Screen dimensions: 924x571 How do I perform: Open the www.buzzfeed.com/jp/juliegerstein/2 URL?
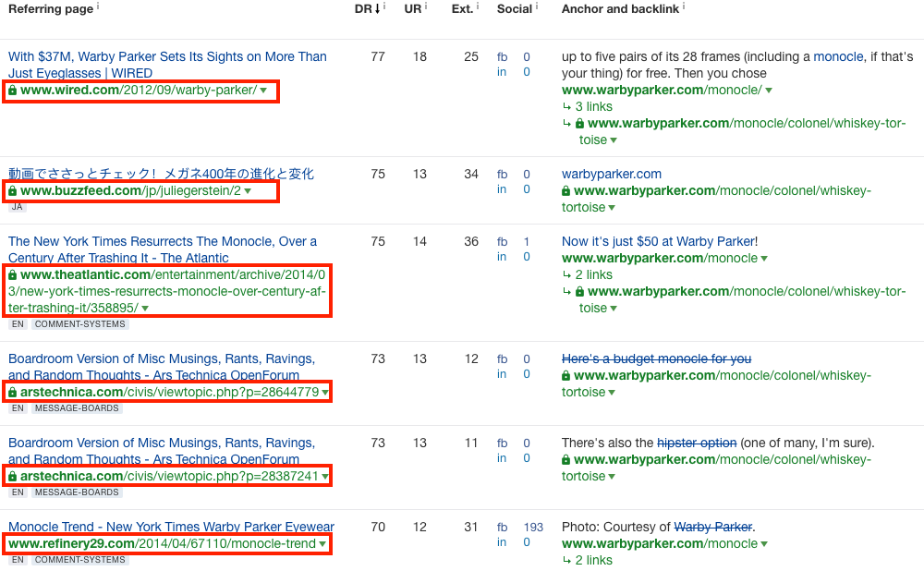[130, 191]
